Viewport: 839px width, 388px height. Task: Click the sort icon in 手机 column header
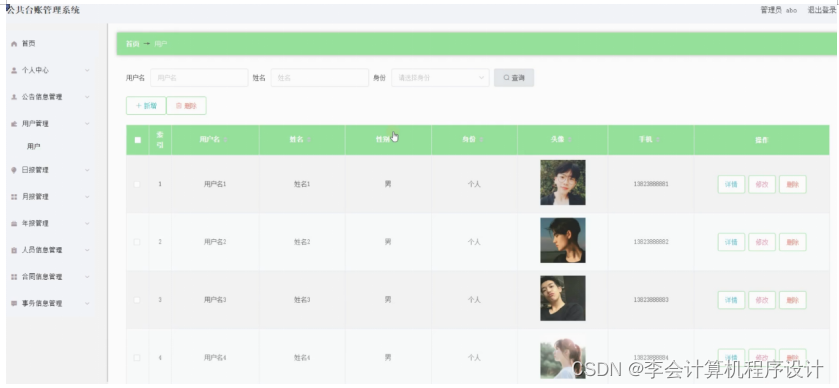[658, 140]
